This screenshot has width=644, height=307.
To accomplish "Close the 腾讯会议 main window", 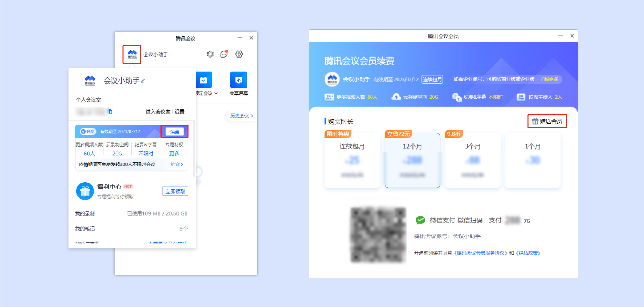I will [251, 38].
